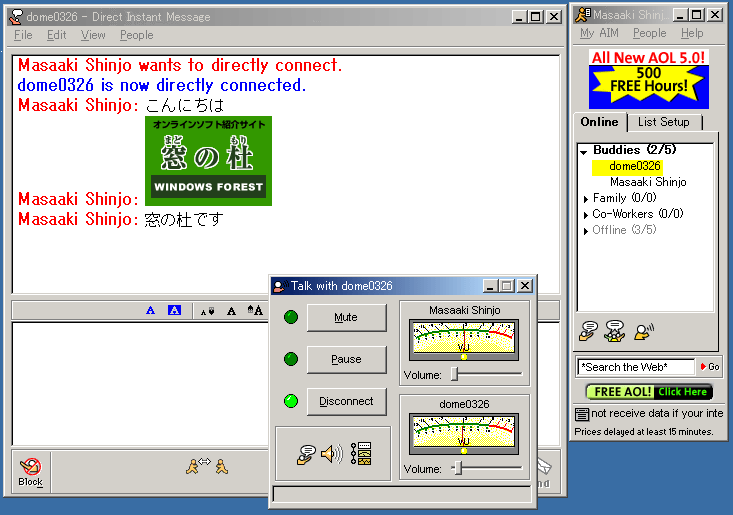Click the decrease font size icon
The width and height of the screenshot is (733, 515).
[208, 311]
